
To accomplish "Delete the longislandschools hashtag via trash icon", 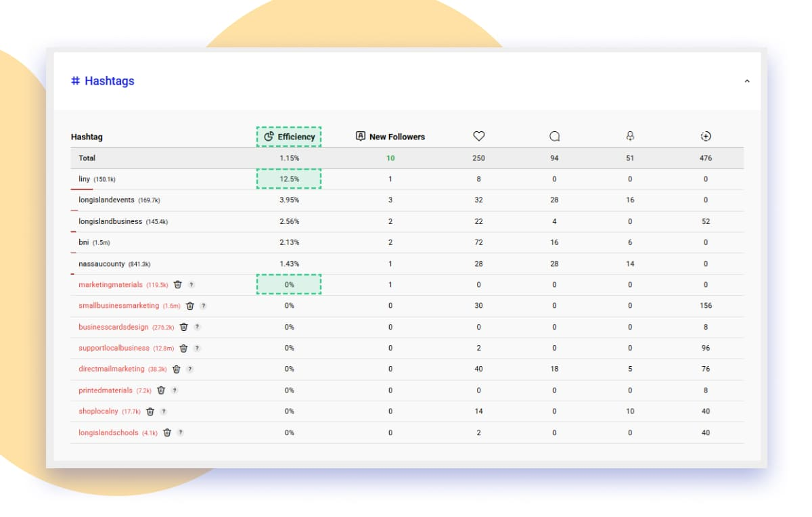I will (x=166, y=432).
